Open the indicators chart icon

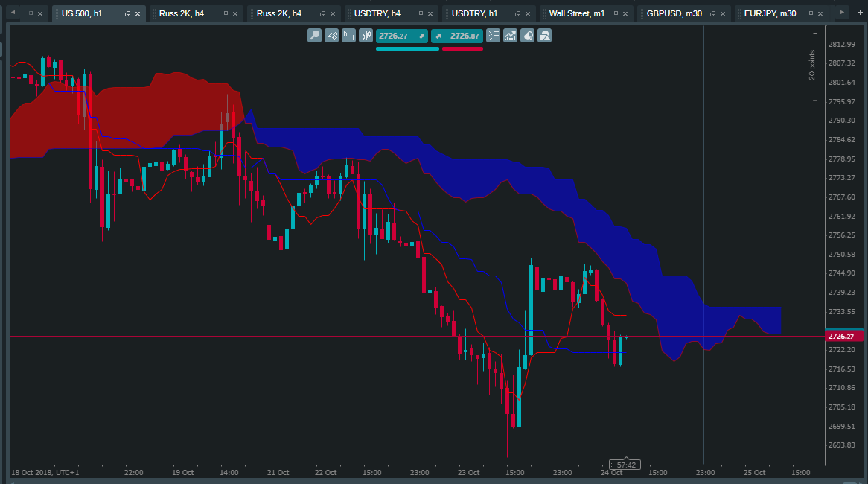[511, 36]
